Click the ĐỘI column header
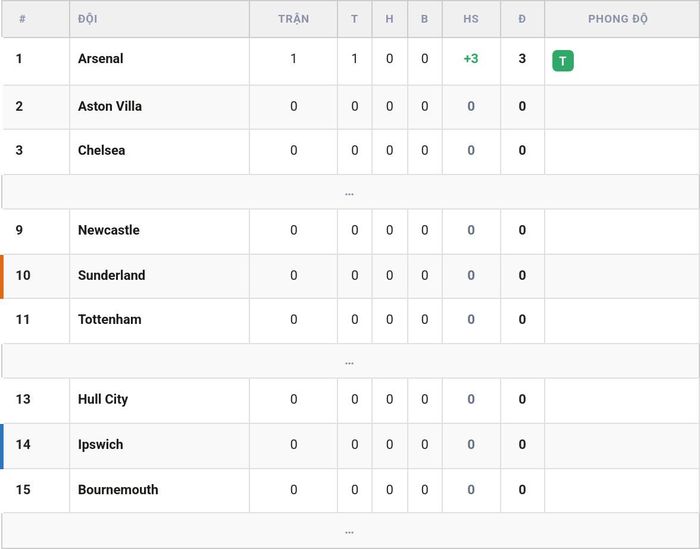This screenshot has height=549, width=700. coord(88,19)
